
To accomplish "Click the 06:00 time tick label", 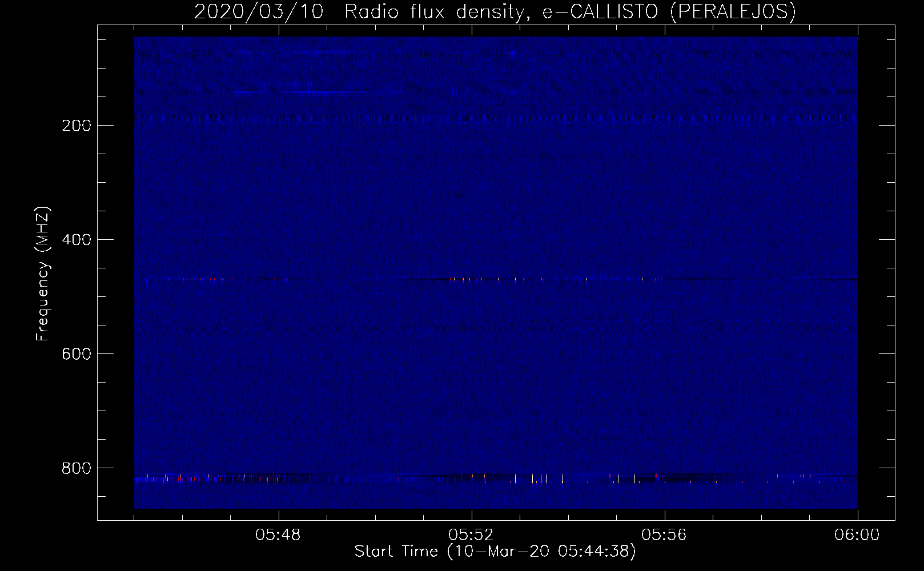I will 857,535.
